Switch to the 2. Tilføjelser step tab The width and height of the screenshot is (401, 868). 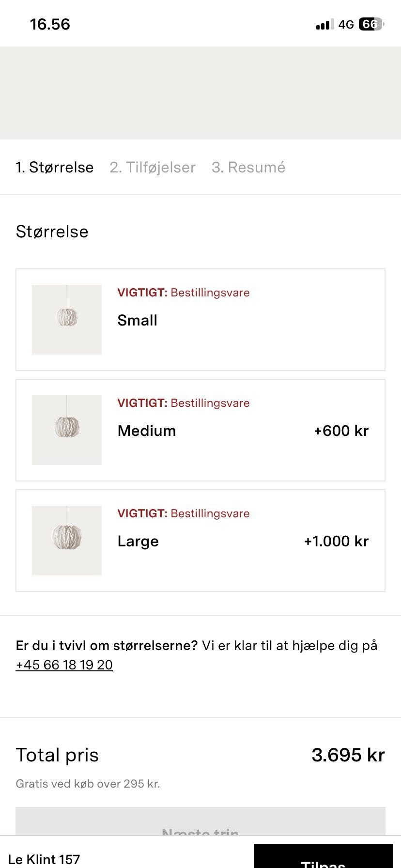tap(153, 167)
